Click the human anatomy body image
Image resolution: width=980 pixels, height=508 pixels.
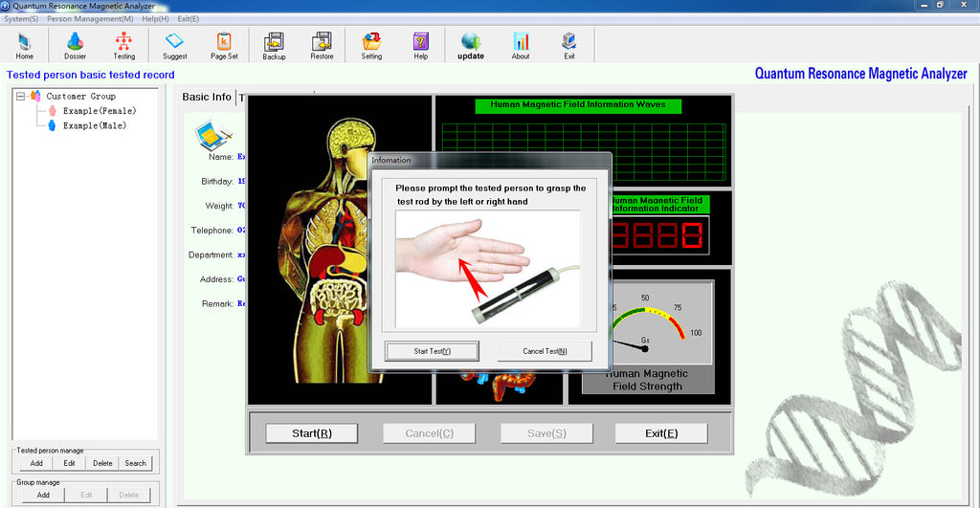click(329, 250)
